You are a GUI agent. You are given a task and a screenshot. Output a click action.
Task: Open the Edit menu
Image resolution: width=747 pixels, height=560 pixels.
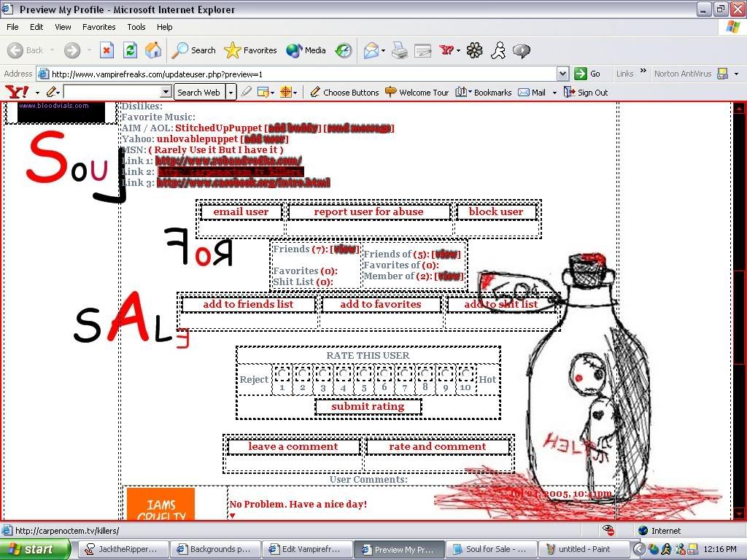(x=36, y=27)
